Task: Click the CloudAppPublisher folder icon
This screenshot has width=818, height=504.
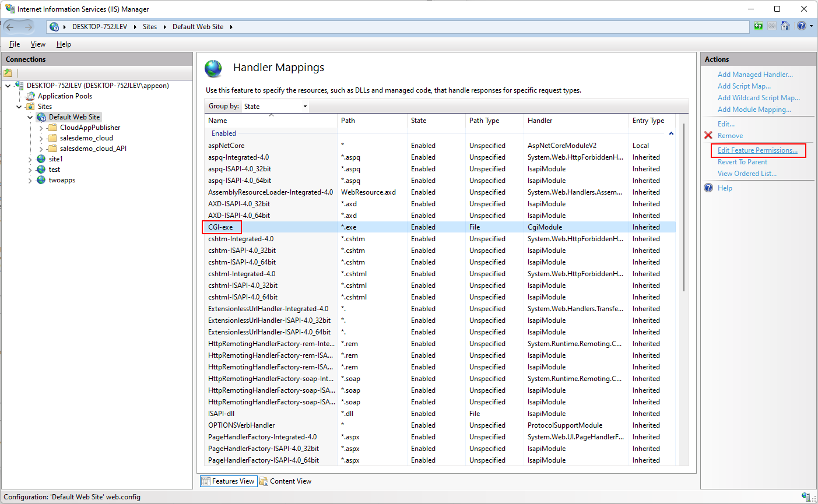Action: (52, 128)
